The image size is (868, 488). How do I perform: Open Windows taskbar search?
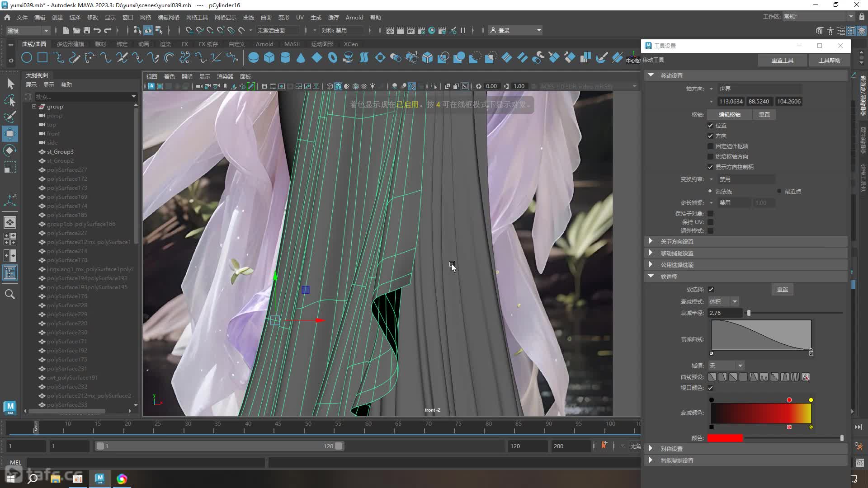click(x=33, y=479)
